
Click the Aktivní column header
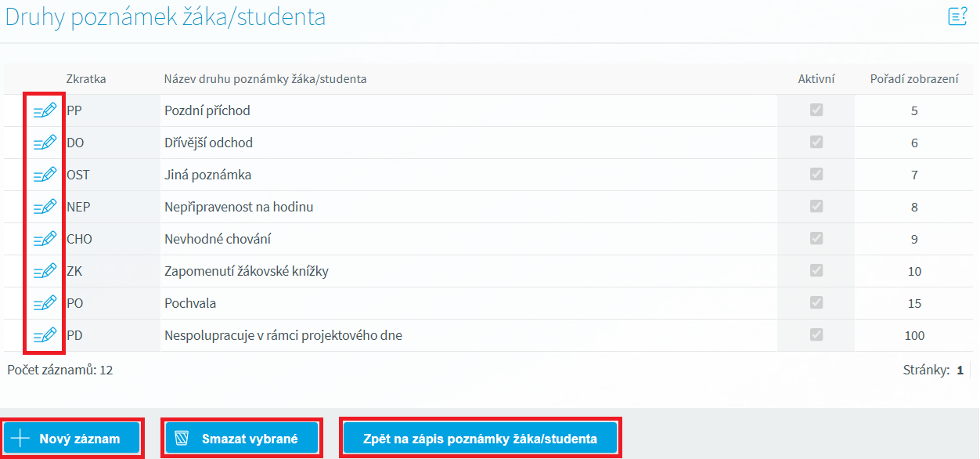point(816,78)
